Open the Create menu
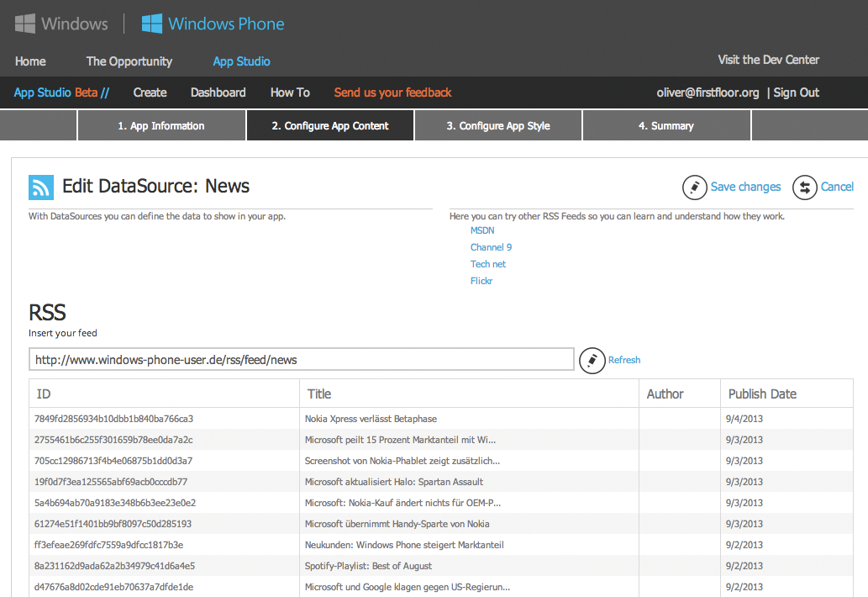Image resolution: width=868 pixels, height=597 pixels. 150,92
